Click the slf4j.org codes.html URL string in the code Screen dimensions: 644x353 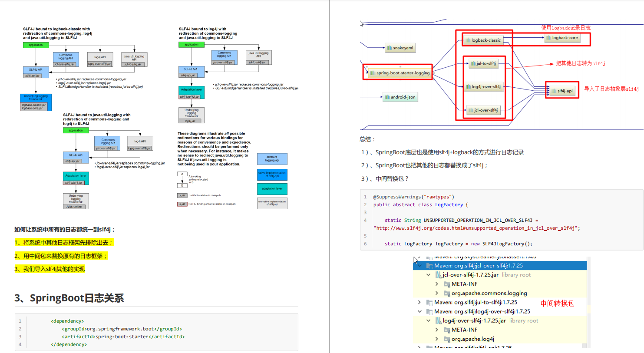point(476,228)
